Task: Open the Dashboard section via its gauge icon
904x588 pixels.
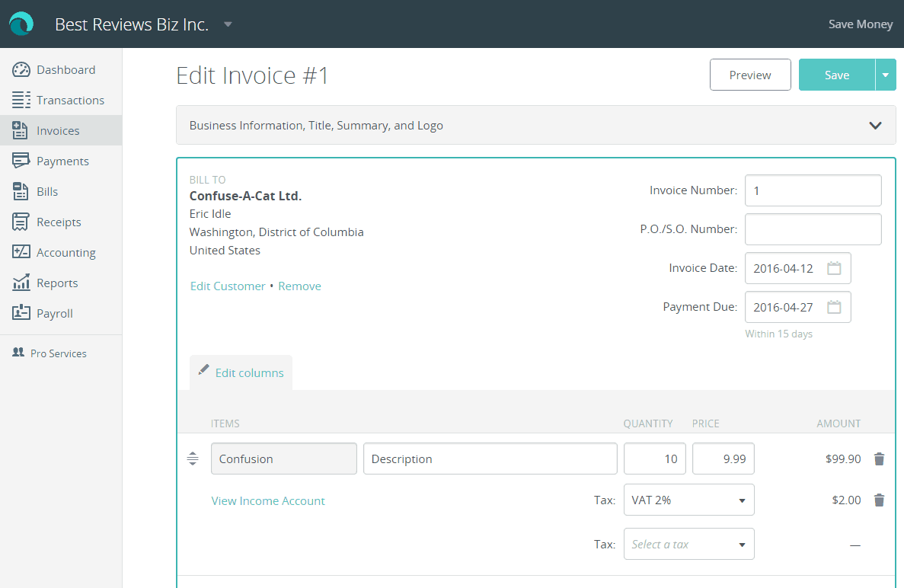Action: click(21, 69)
